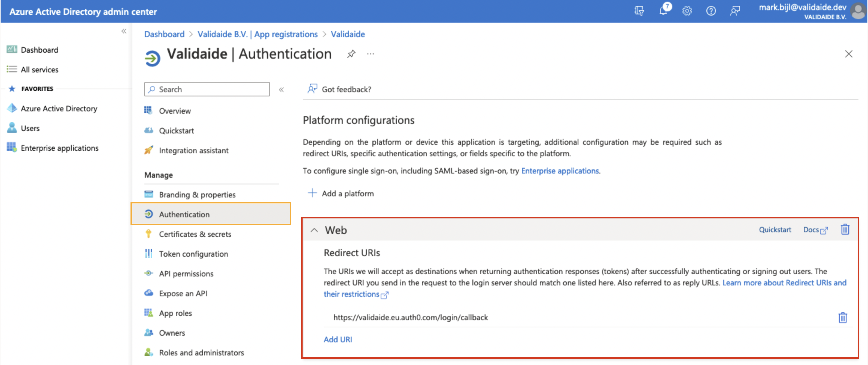Click Add URI under Redirect URIs
The height and width of the screenshot is (365, 868).
pos(338,339)
